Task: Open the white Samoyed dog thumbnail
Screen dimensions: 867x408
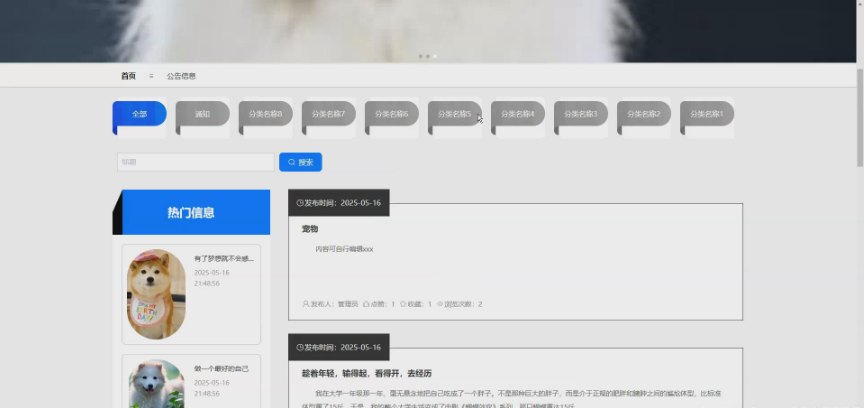Action: [156, 384]
